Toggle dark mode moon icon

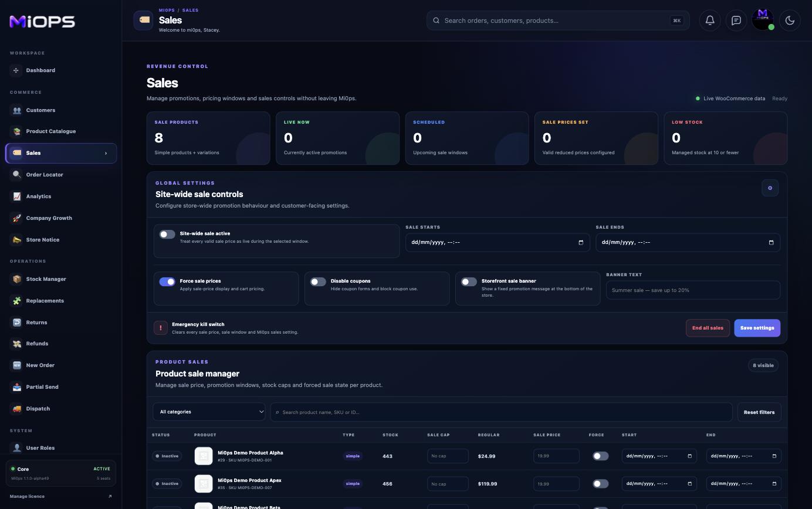click(790, 21)
